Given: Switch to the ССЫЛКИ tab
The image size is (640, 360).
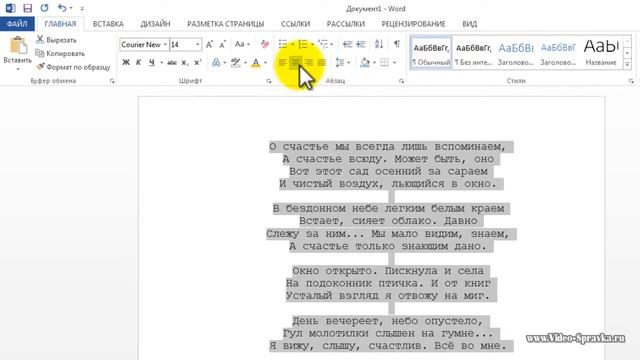Looking at the screenshot, I should (x=296, y=24).
